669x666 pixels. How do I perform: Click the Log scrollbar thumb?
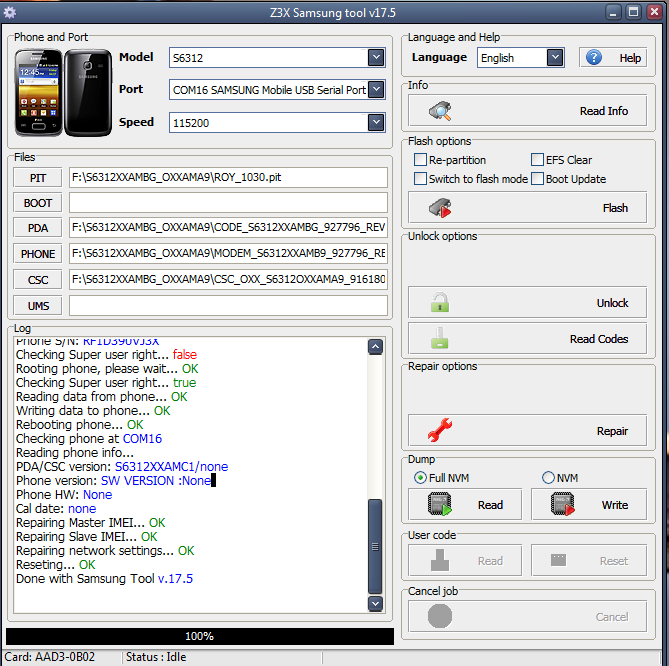click(x=375, y=546)
